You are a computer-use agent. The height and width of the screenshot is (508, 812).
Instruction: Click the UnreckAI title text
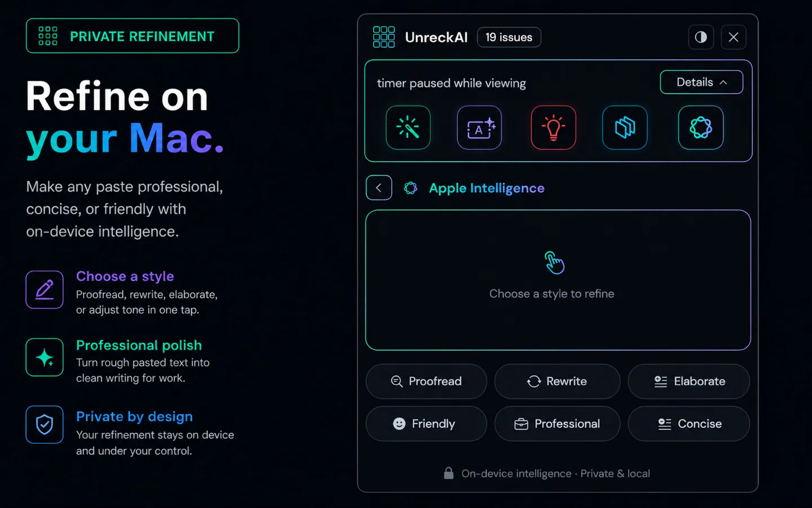pyautogui.click(x=436, y=37)
